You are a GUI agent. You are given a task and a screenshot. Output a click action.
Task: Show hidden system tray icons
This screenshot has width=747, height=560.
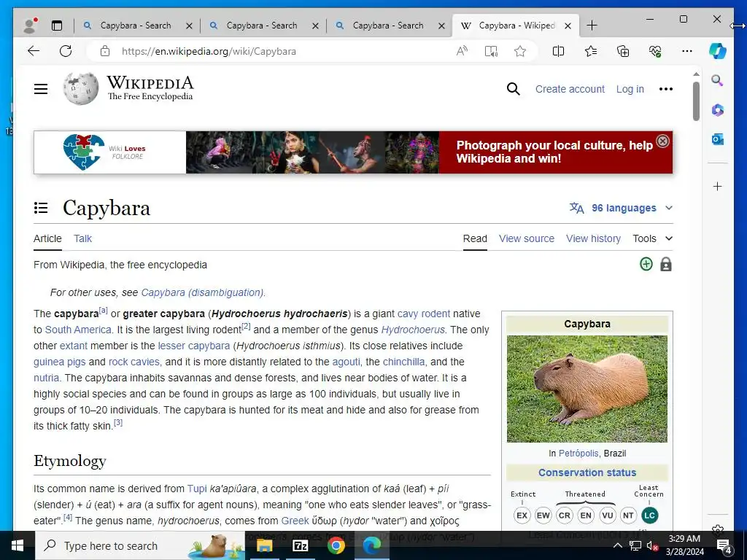click(617, 545)
